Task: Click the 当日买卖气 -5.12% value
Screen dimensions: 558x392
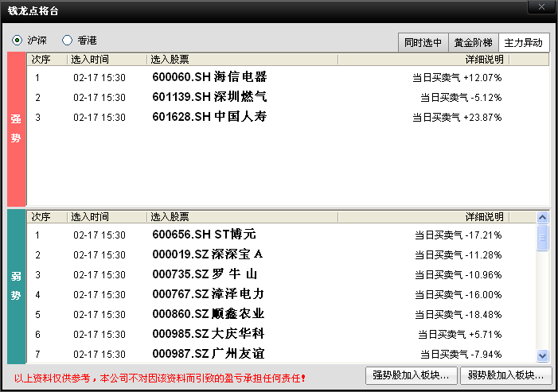Action: point(461,97)
